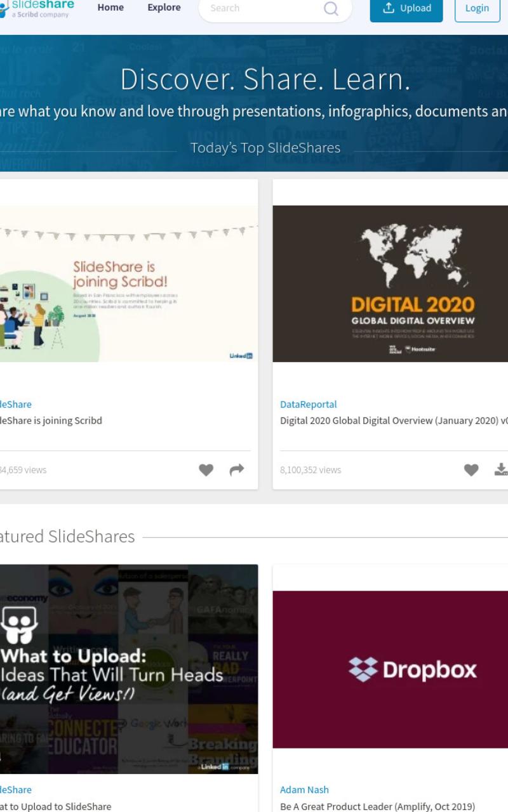The image size is (508, 812).
Task: Click the 8,100,352 views text
Action: [x=311, y=470]
